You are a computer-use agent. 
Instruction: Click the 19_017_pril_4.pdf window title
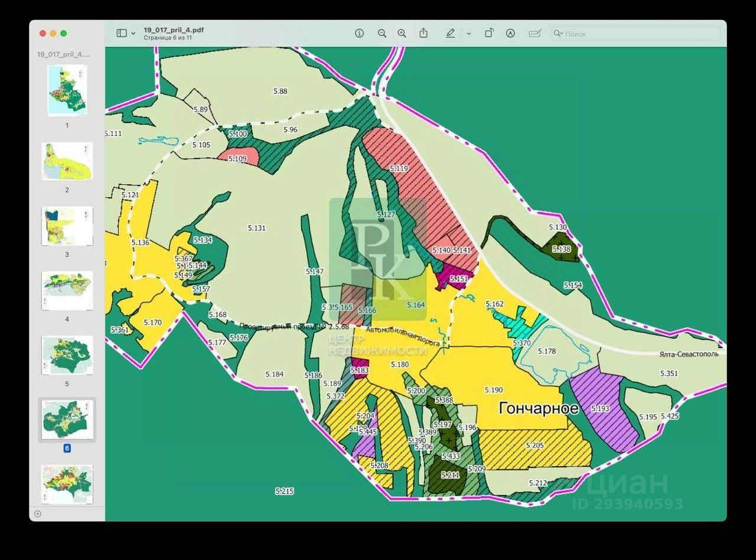pyautogui.click(x=174, y=30)
